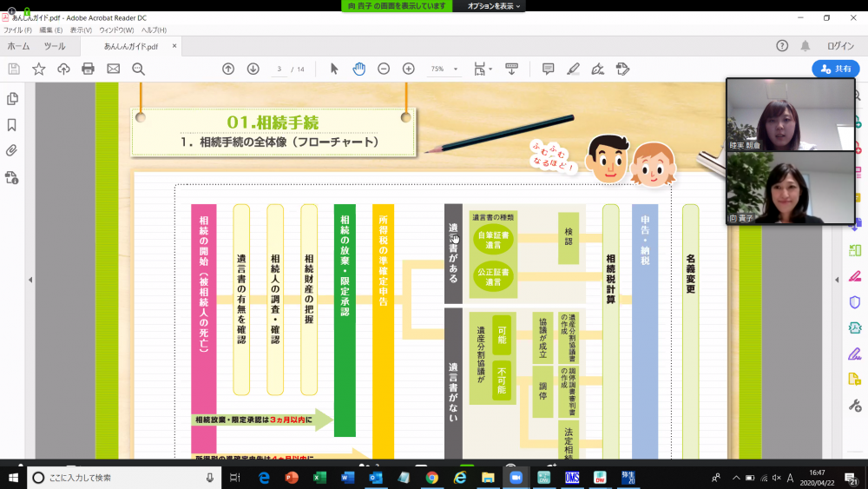This screenshot has width=868, height=489.
Task: Open the Organize Pages tool in right pane
Action: [855, 250]
